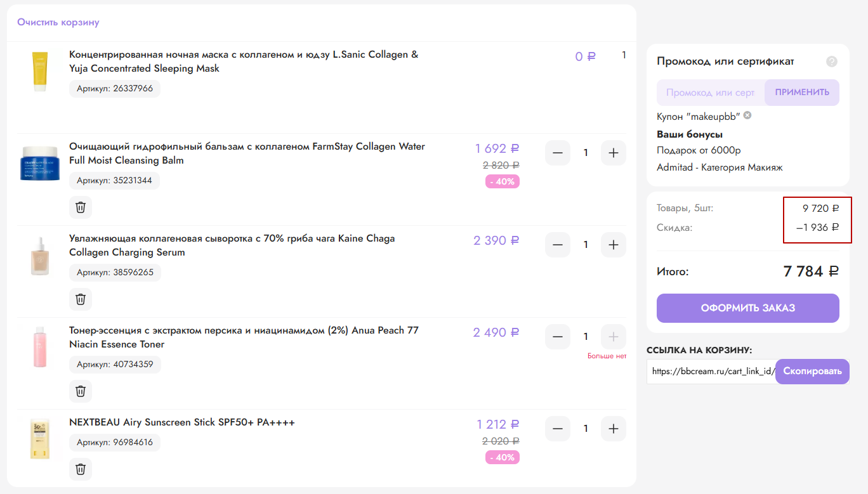Open Anua Peach 77 Toner product image
This screenshot has height=494, width=868.
pyautogui.click(x=40, y=348)
